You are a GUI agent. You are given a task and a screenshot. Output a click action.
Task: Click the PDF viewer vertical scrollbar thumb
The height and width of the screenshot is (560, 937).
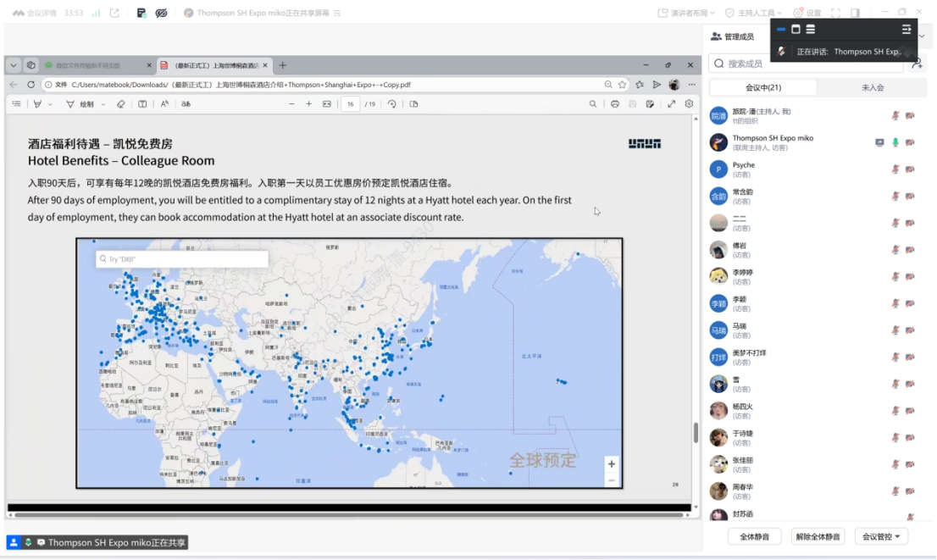click(x=696, y=433)
